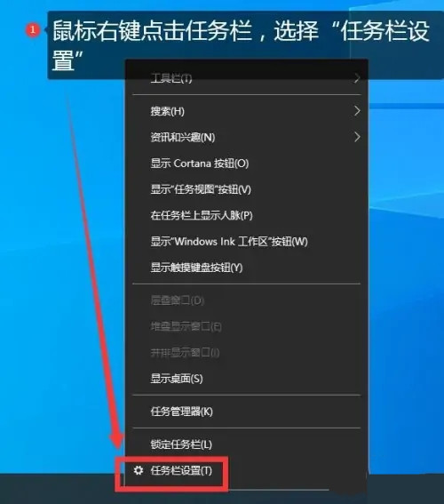This screenshot has height=504, width=444.
Task: Toggle 显示"任务视图"按钮(V) option
Action: (x=246, y=189)
